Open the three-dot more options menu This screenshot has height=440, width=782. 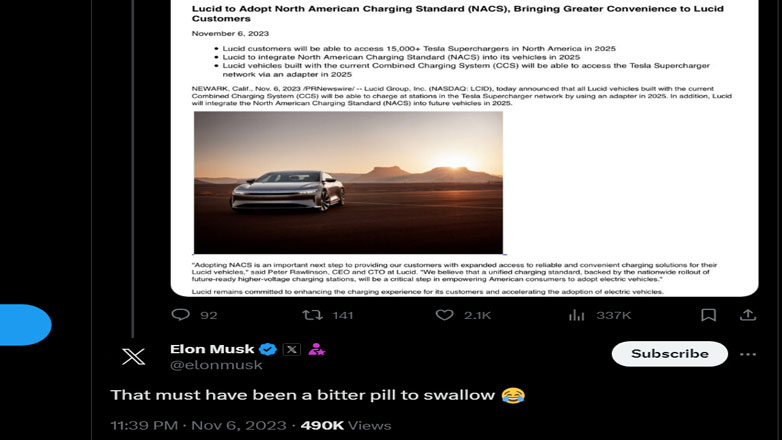[748, 354]
